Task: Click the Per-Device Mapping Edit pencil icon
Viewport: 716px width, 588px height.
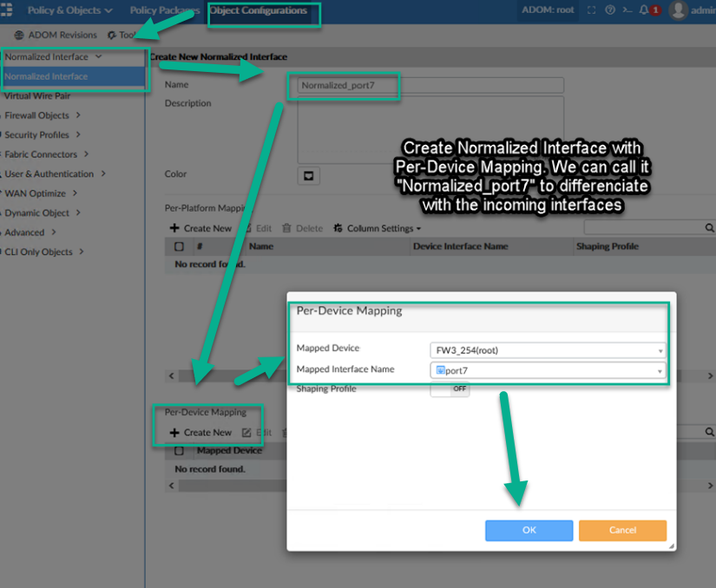Action: click(x=247, y=432)
